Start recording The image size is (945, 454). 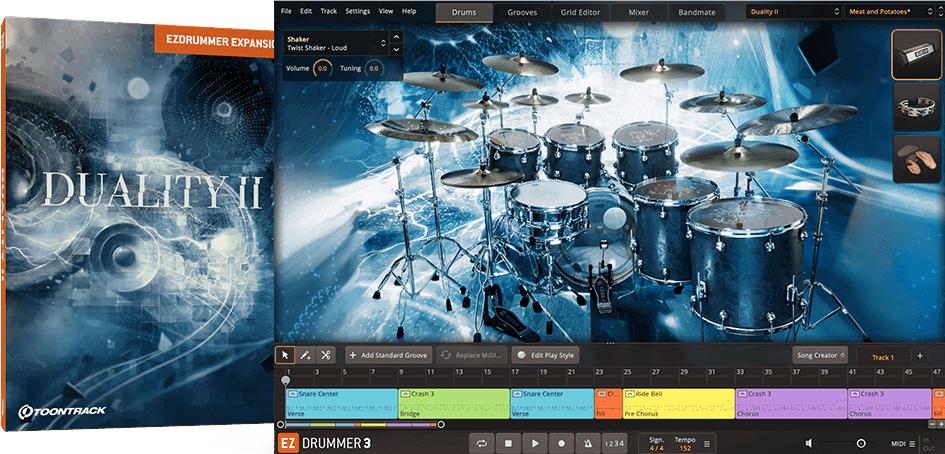point(561,443)
